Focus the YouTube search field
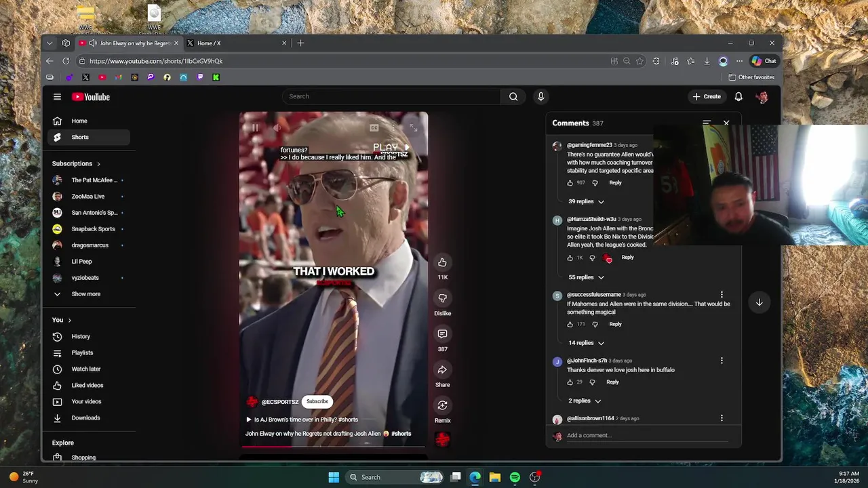 (x=392, y=96)
